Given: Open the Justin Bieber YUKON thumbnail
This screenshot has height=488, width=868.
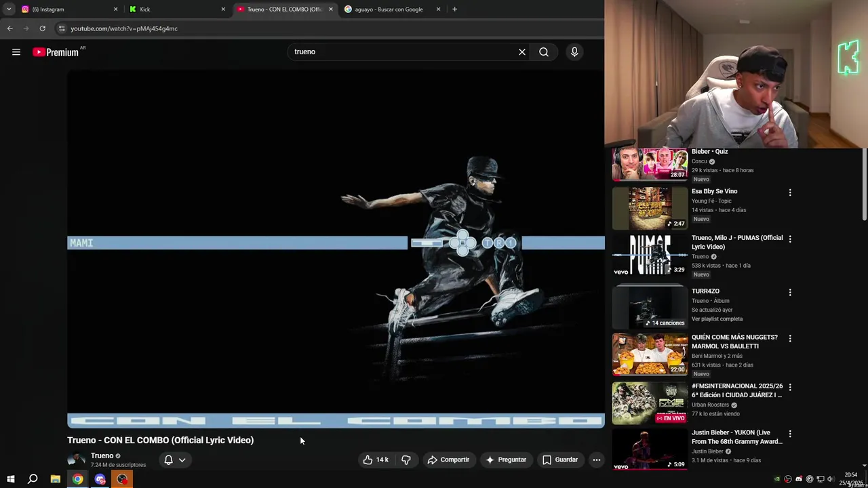Looking at the screenshot, I should pyautogui.click(x=650, y=449).
